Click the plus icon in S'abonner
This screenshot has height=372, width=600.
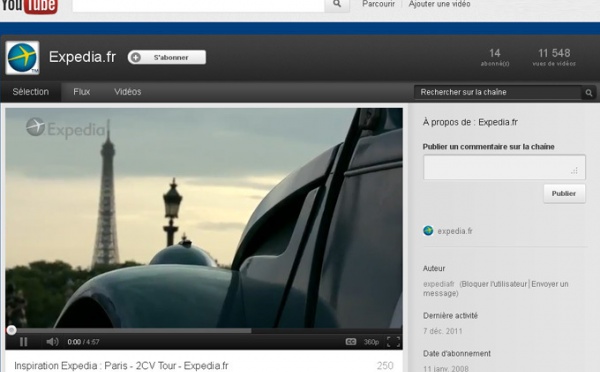click(x=135, y=57)
